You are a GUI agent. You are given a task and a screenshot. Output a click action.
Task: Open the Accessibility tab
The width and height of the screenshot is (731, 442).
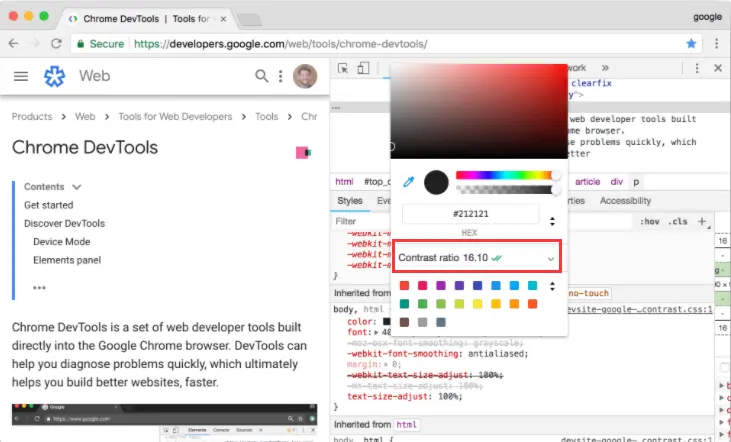(625, 201)
